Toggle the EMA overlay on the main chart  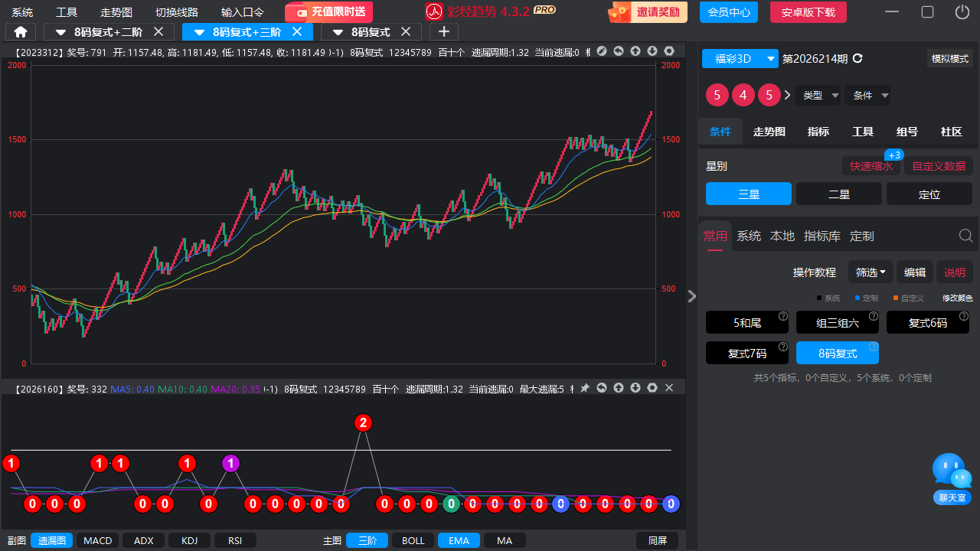coord(459,540)
